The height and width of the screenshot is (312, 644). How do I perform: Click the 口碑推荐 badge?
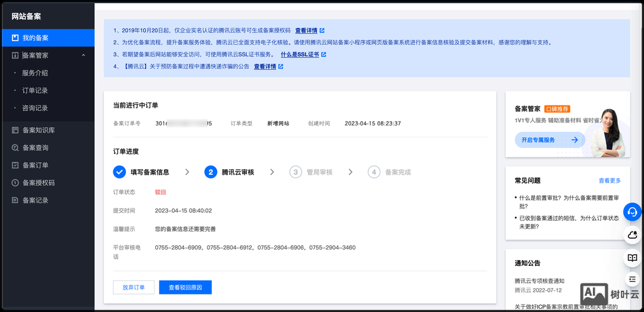557,109
